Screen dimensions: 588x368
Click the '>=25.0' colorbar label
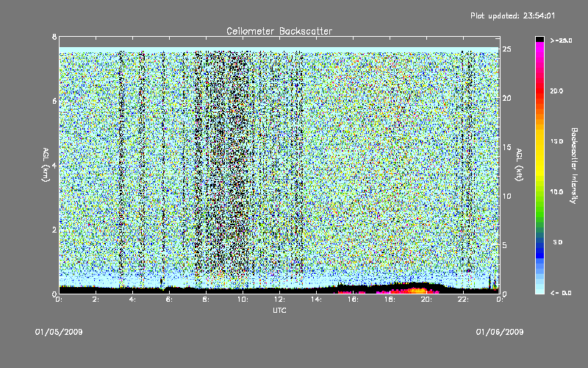(x=561, y=40)
